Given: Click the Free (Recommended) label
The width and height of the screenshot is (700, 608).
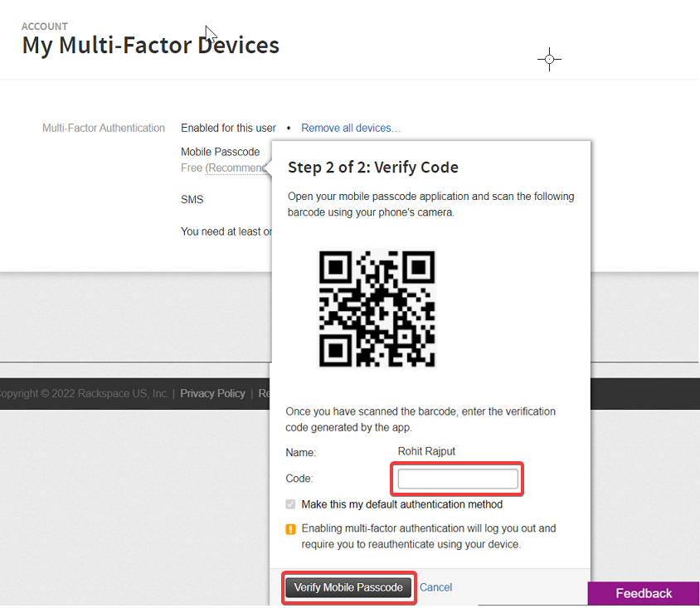Looking at the screenshot, I should (x=224, y=168).
